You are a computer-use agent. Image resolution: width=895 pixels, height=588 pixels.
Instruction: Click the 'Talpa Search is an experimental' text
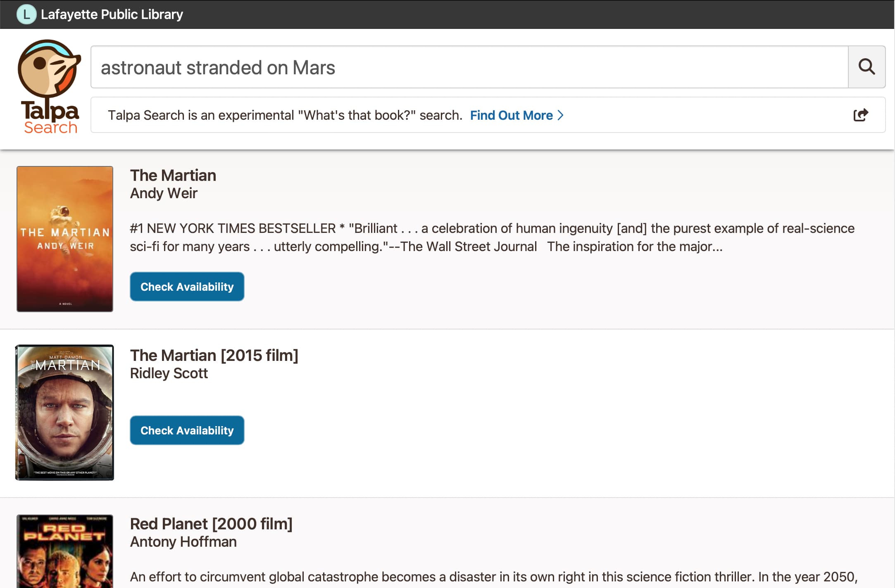click(285, 115)
